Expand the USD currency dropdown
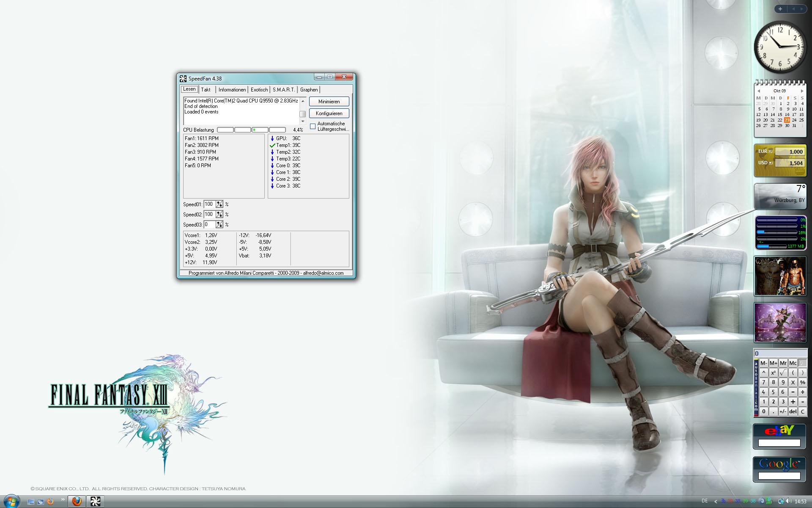 pos(771,163)
